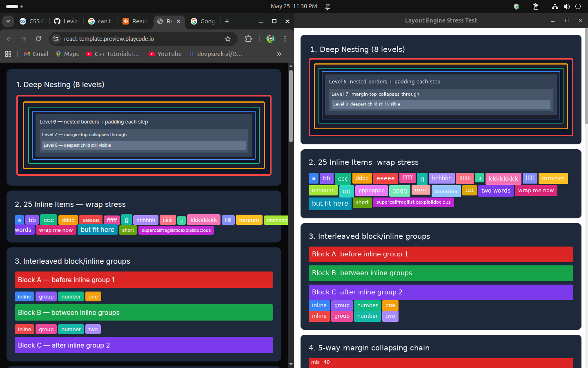Click the browser forward arrow
This screenshot has width=588, height=368.
[24, 39]
